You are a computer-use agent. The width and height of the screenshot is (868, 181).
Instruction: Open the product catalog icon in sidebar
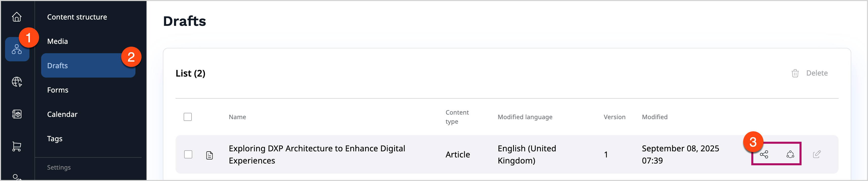pos(17,114)
